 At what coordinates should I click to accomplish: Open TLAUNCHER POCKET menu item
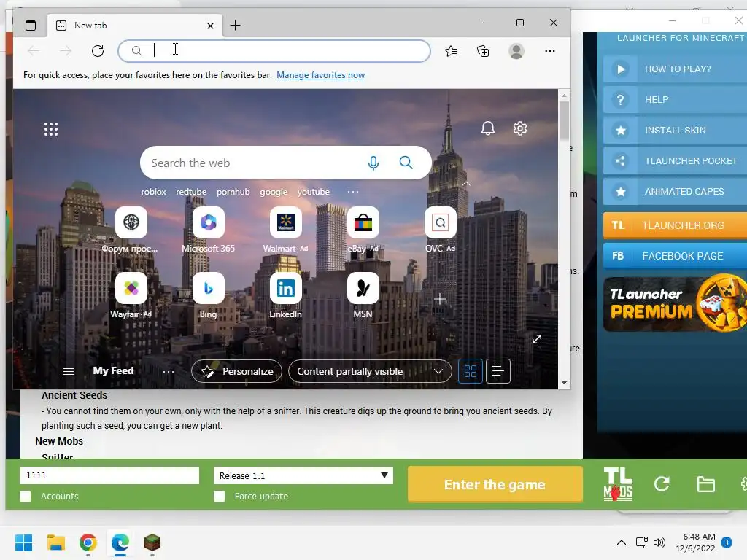tap(675, 161)
